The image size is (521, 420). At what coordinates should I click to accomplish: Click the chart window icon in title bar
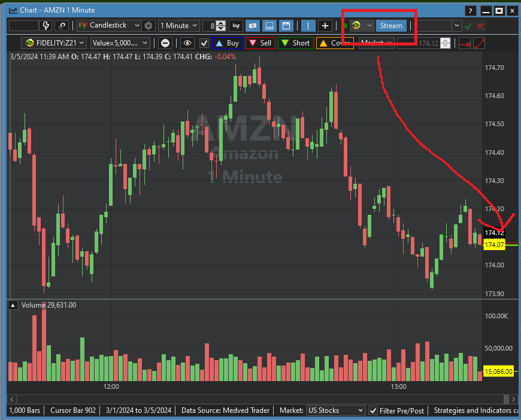pos(13,11)
